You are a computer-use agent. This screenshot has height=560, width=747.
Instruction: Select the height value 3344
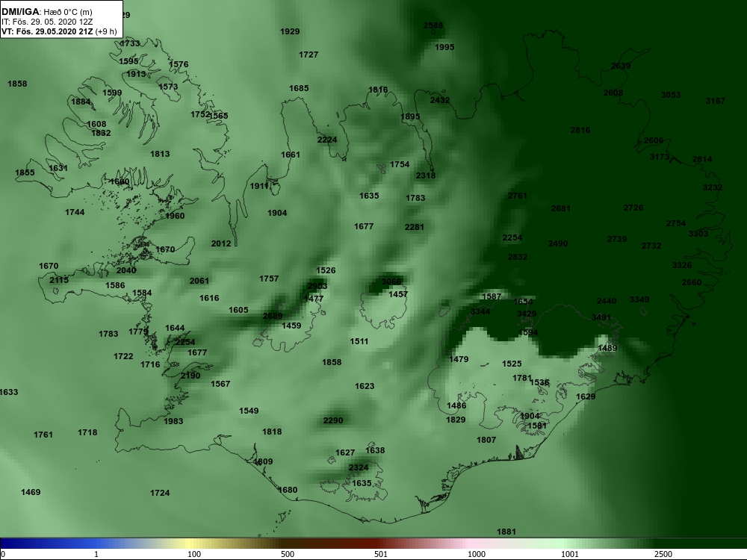(x=480, y=311)
